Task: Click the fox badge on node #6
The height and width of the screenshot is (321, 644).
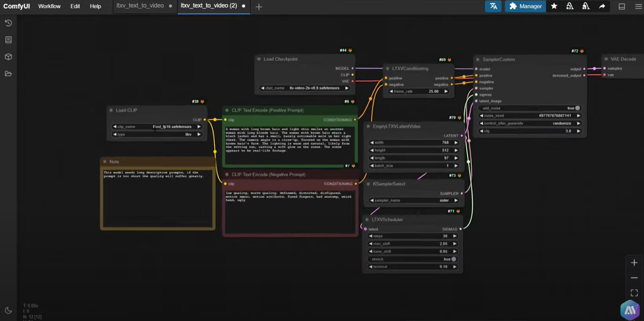Action: point(353,102)
